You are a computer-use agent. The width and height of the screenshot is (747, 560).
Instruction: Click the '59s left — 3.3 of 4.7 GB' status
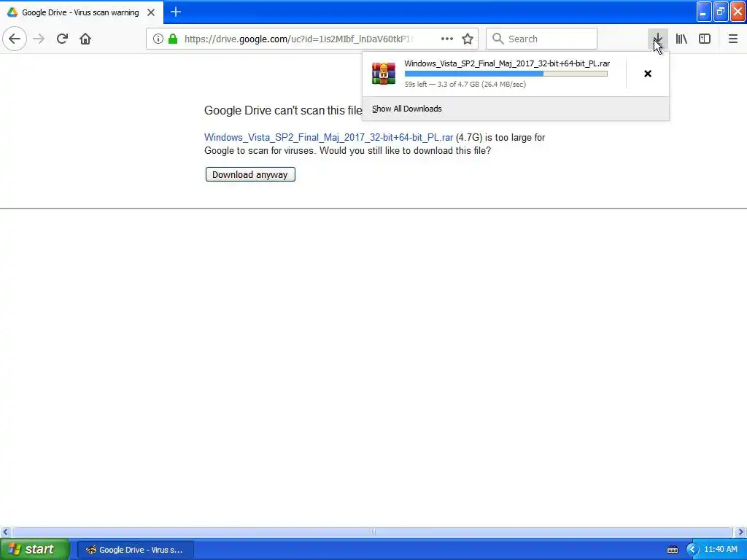(x=465, y=85)
